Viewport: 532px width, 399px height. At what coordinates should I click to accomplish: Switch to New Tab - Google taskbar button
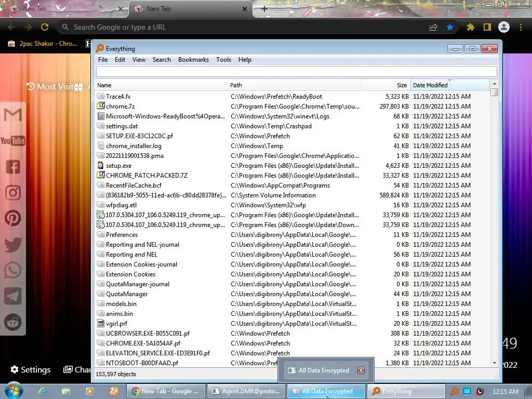(x=166, y=391)
